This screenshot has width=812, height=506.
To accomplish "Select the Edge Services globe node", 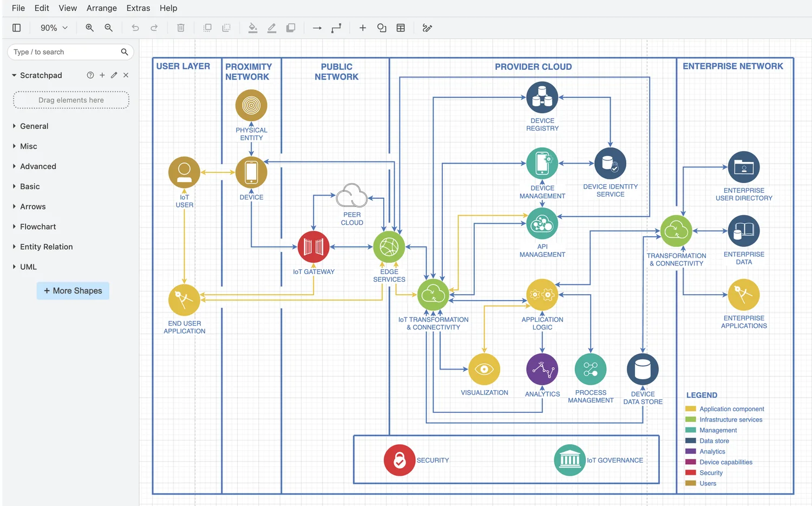I will pos(389,247).
